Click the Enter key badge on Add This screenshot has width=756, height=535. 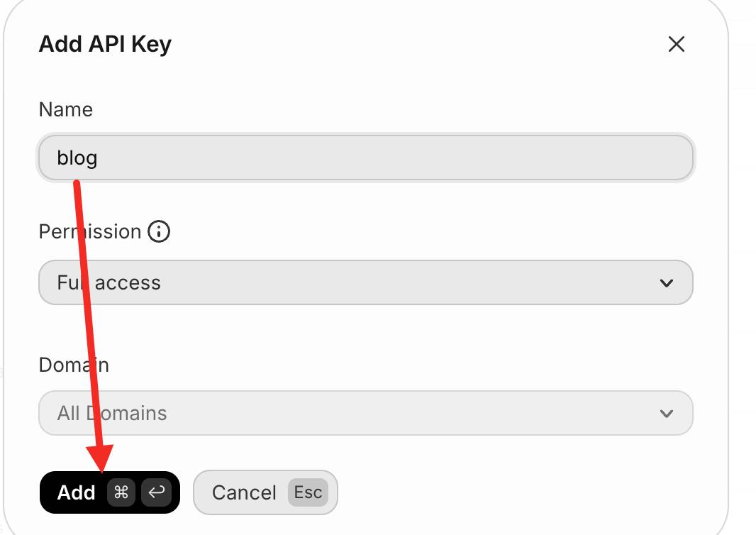(x=156, y=492)
